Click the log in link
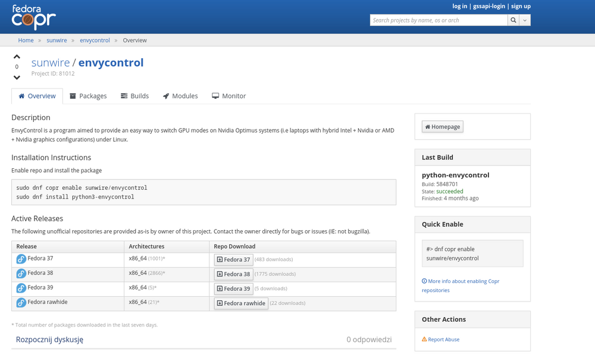The image size is (595, 364). click(x=459, y=6)
